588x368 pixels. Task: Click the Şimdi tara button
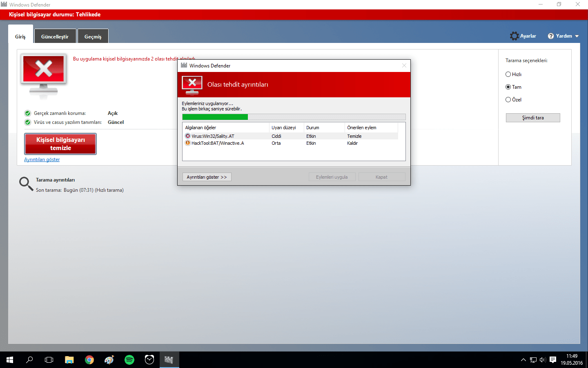533,118
